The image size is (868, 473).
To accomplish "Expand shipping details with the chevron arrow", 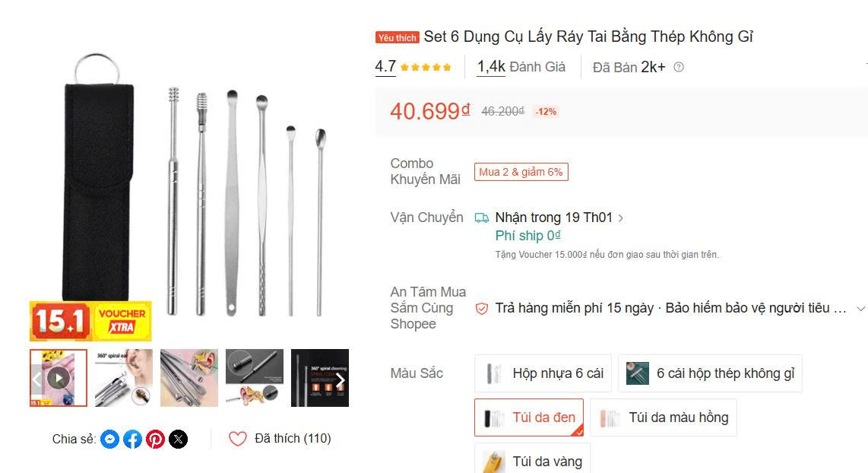I will coord(621,217).
